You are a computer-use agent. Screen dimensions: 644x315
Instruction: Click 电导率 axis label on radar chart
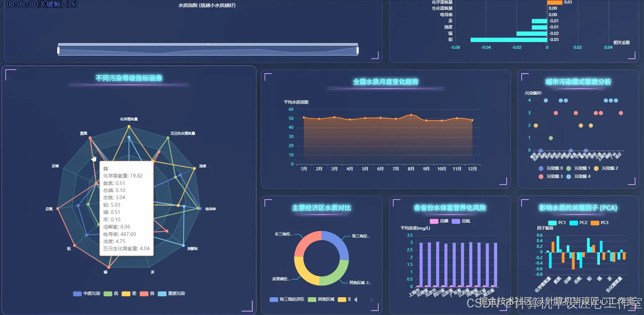tap(210, 209)
